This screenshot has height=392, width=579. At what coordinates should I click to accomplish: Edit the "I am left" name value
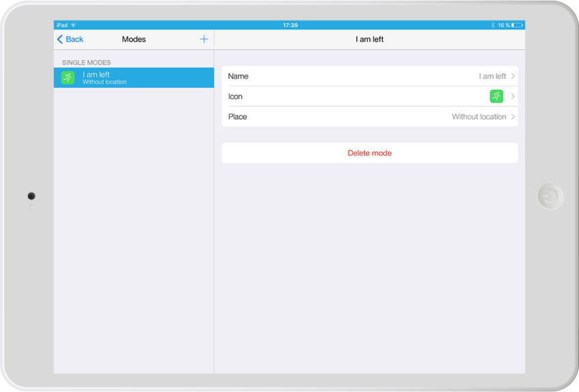point(492,76)
